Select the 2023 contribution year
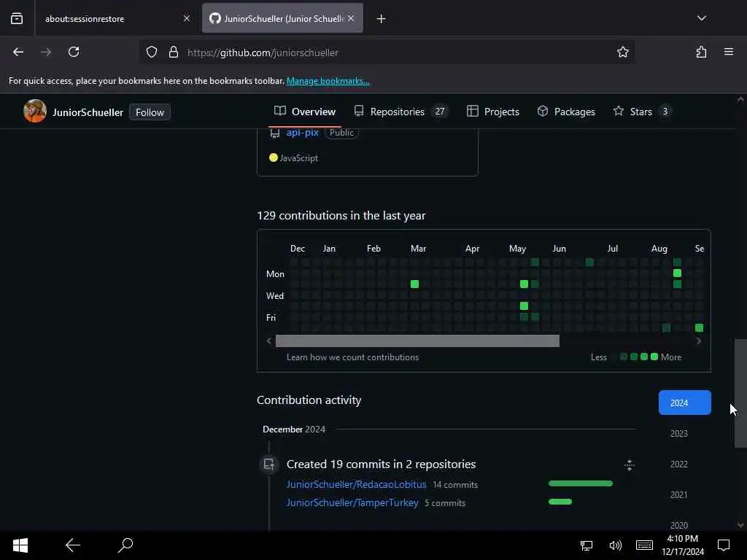The width and height of the screenshot is (747, 560). (679, 433)
